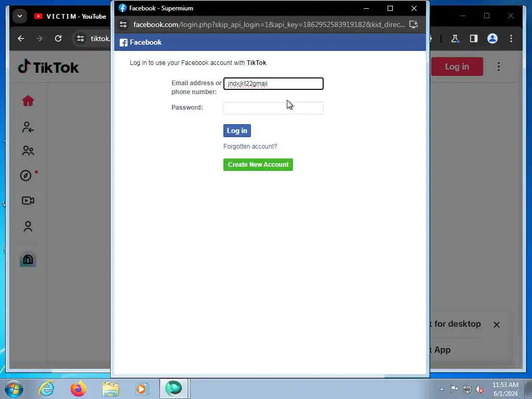This screenshot has width=532, height=399.
Task: Open TikTok three-dot more options menu
Action: (498, 66)
